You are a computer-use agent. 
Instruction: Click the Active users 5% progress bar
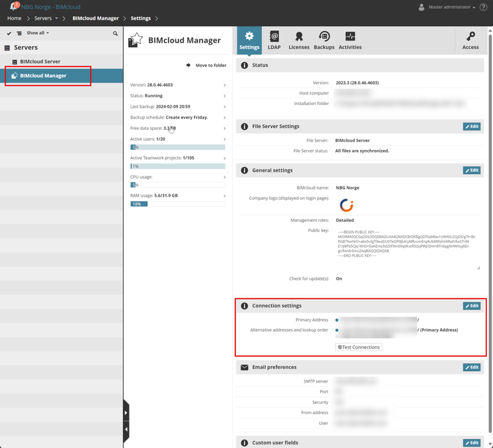tap(178, 147)
